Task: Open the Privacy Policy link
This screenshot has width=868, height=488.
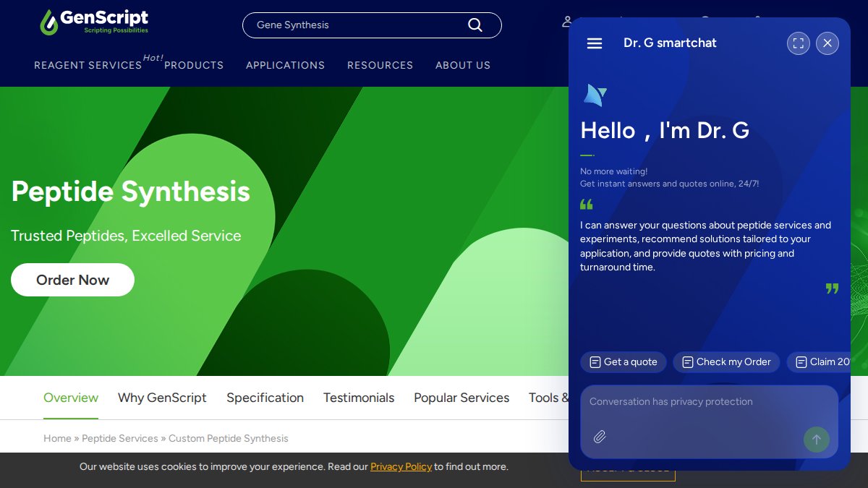Action: tap(401, 466)
